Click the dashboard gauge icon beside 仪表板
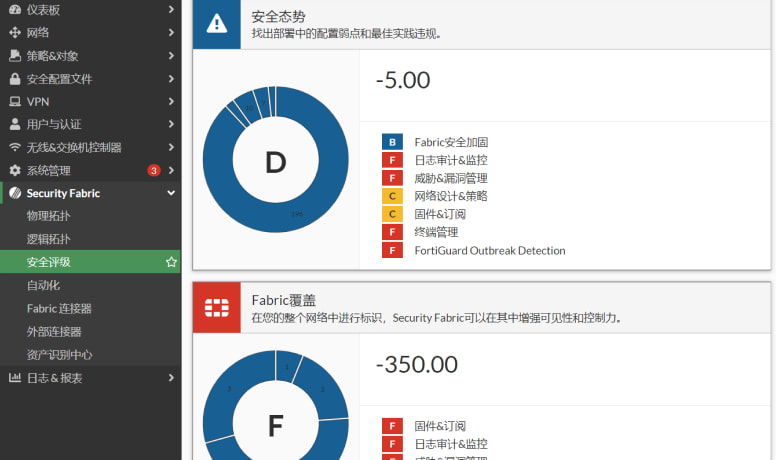Viewport: 776px width, 460px height. (15, 10)
